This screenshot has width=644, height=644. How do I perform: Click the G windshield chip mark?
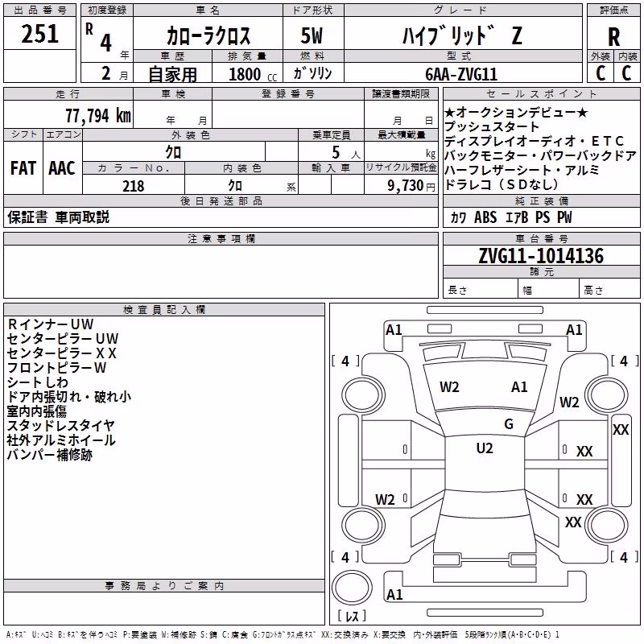pyautogui.click(x=509, y=424)
